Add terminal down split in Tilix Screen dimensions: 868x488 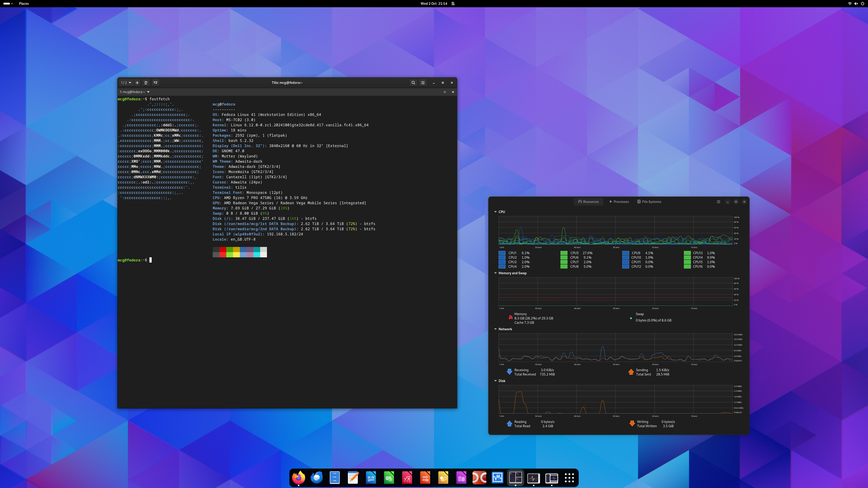point(155,82)
